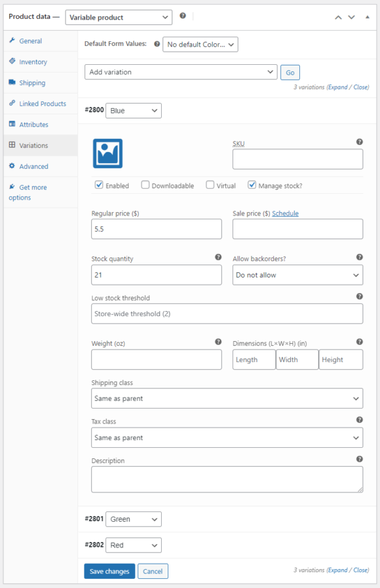Click the Inventory tag icon in sidebar
This screenshot has width=380, height=588.
(12, 62)
